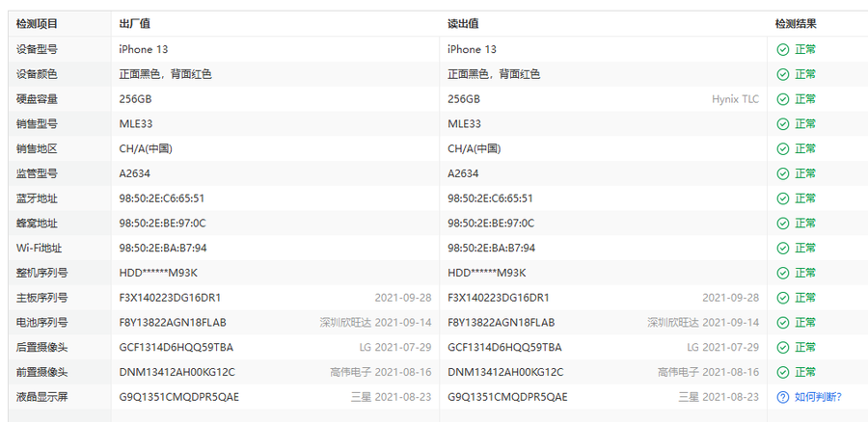This screenshot has width=868, height=422.
Task: Click 三星 2021-08-23 in 读出值 column
Action: click(719, 397)
